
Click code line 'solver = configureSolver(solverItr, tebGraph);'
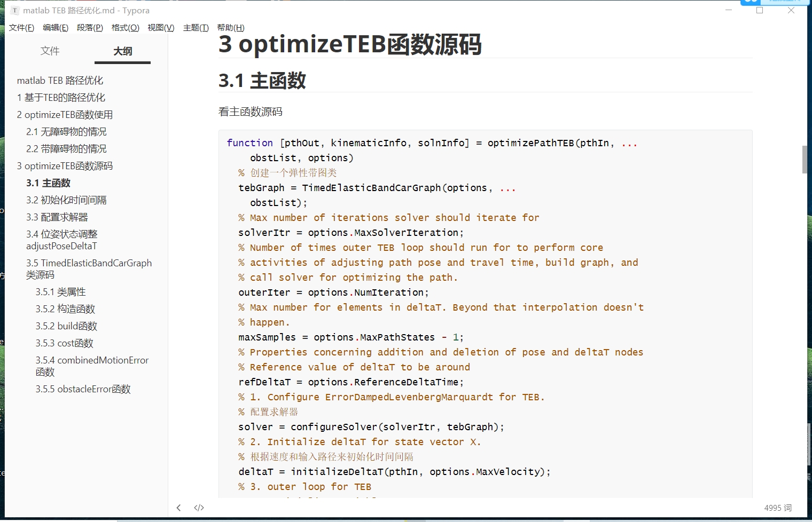[371, 427]
